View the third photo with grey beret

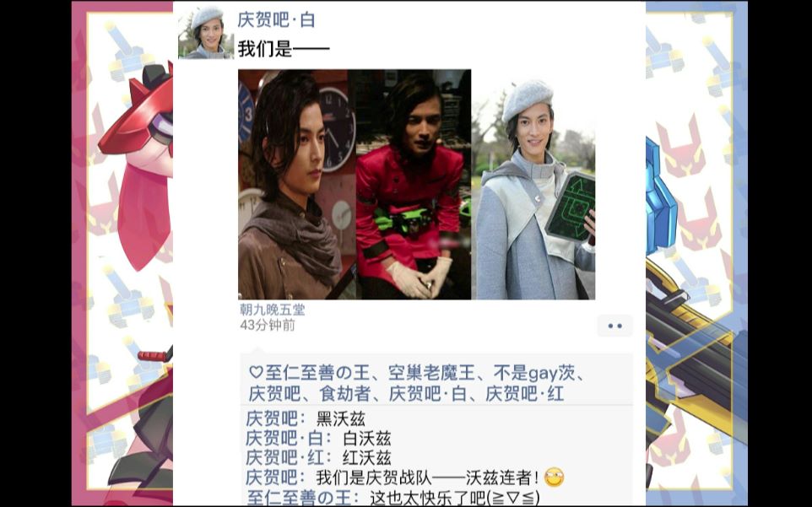point(534,184)
